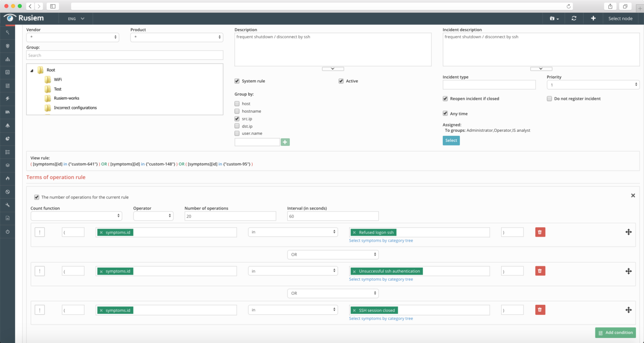Enable Do not register incident checkbox
Viewport: 644px width, 343px height.
(549, 98)
